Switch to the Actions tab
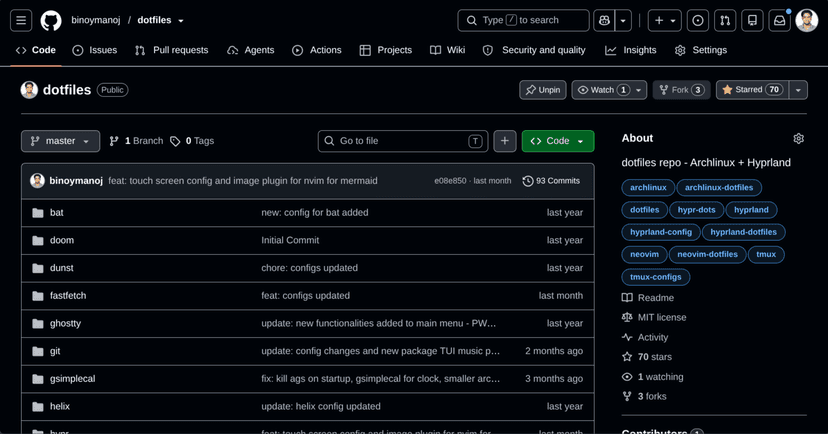The image size is (828, 434). (317, 50)
